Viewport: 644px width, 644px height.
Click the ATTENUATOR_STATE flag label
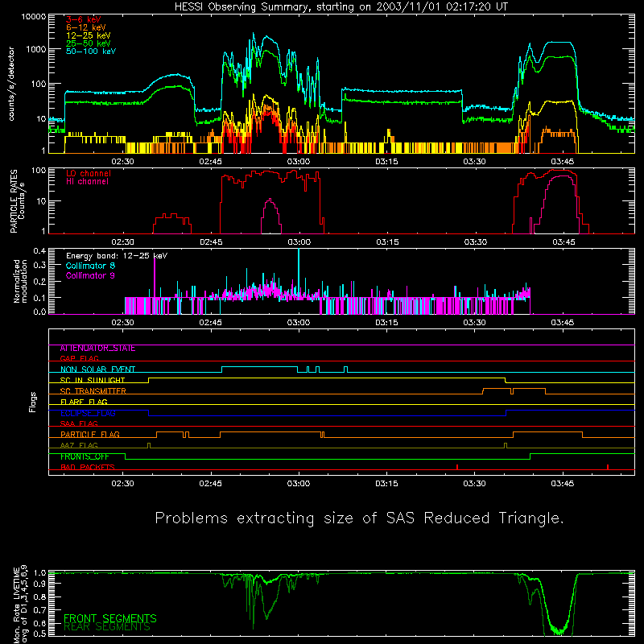click(97, 349)
